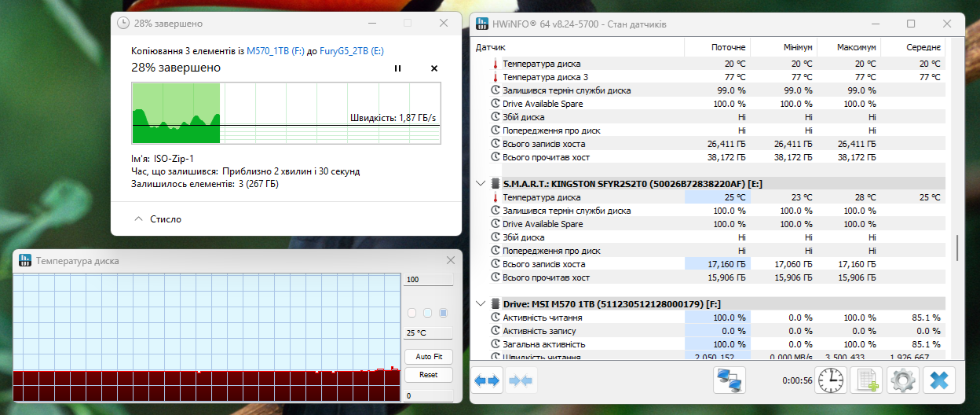
Task: Cancel the copy with the X beside pause
Action: click(434, 68)
